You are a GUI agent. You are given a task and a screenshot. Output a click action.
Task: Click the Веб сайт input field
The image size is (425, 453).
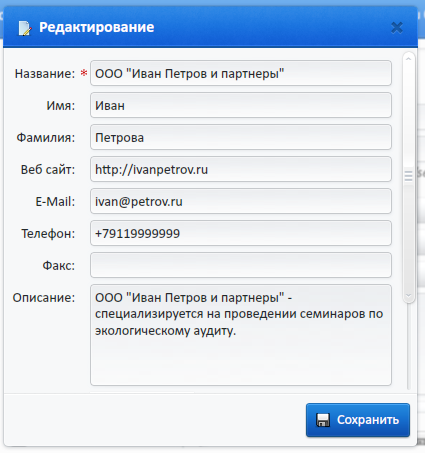coord(241,169)
